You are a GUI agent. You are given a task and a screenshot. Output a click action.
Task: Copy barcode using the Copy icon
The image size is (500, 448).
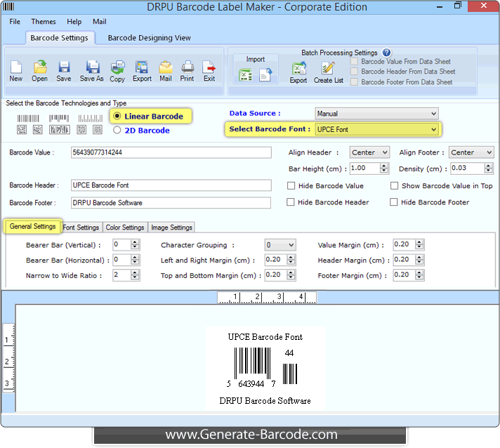pos(117,67)
